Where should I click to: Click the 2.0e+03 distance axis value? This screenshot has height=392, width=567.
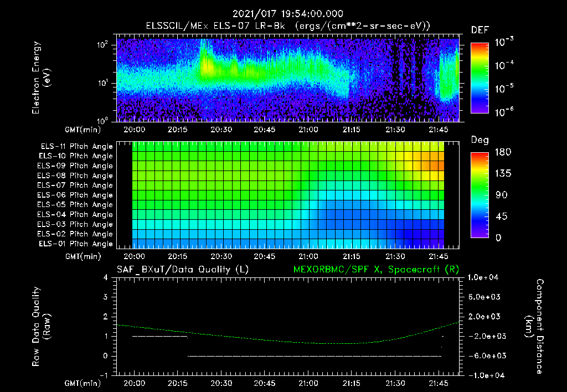484,316
